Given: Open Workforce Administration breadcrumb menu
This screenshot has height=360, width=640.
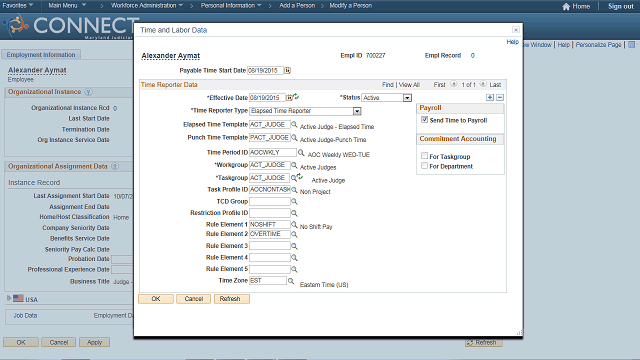Looking at the screenshot, I should (147, 5).
